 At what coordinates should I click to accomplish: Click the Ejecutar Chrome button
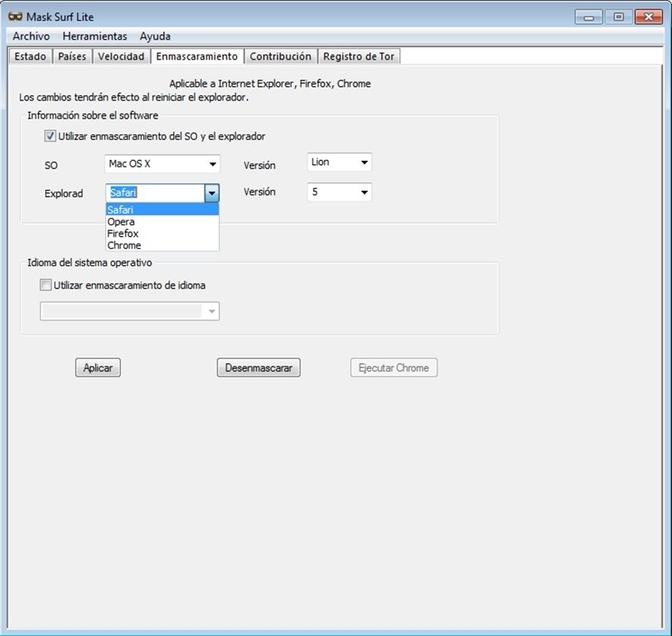point(394,368)
